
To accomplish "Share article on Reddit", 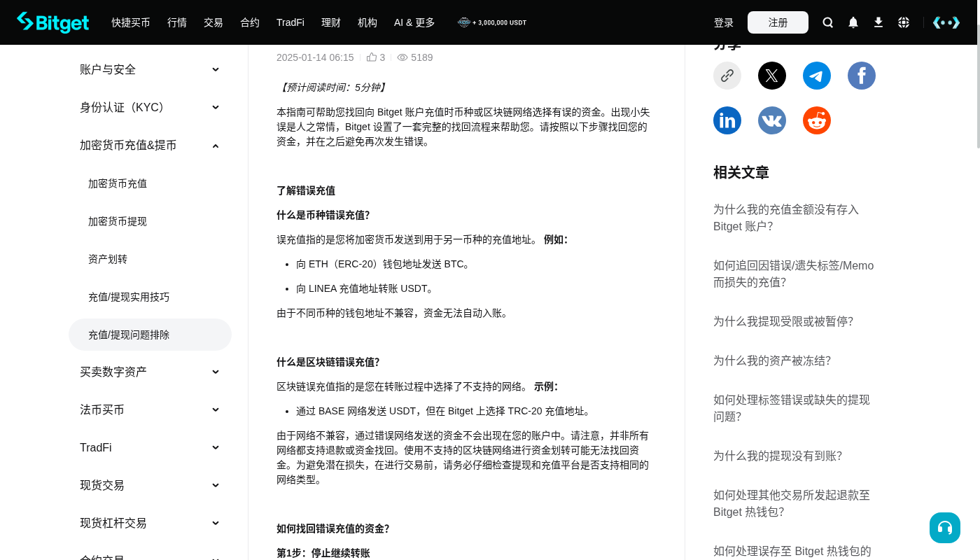I will click(817, 120).
